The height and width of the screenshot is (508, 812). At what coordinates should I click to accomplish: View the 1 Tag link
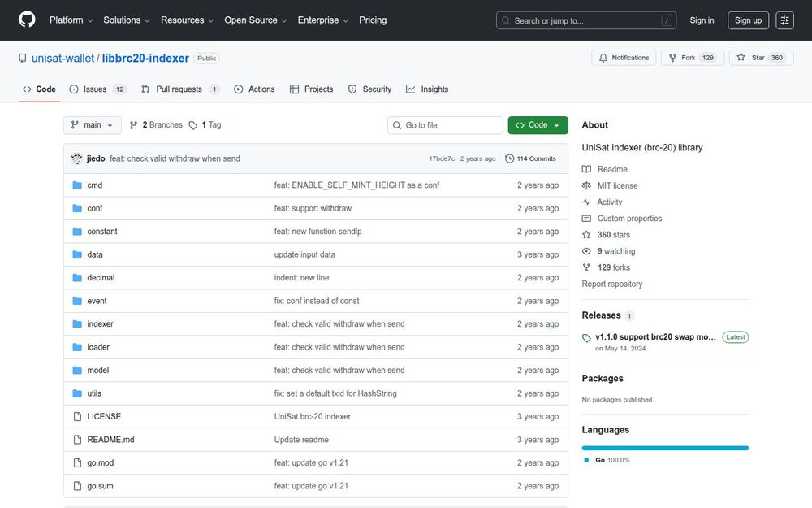205,125
